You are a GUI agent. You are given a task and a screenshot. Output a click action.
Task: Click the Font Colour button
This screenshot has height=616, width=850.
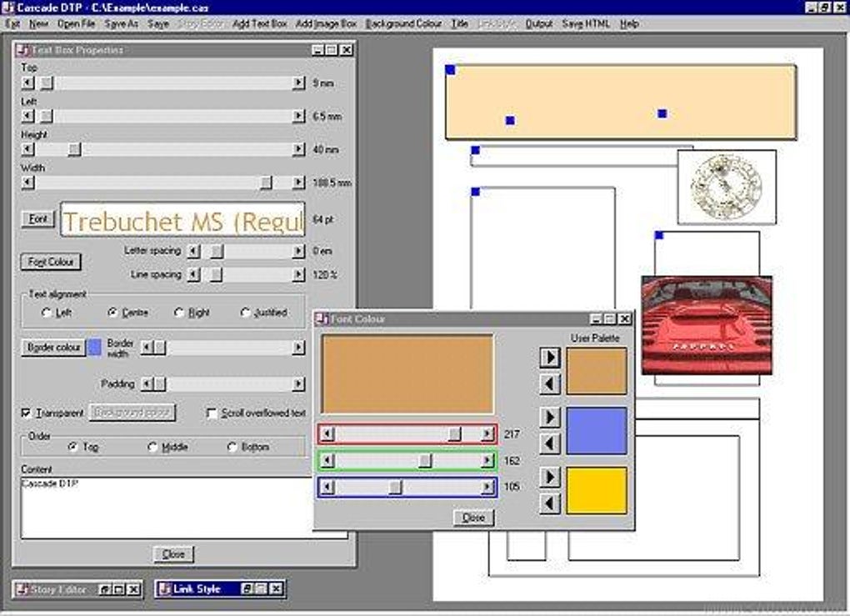(x=51, y=262)
